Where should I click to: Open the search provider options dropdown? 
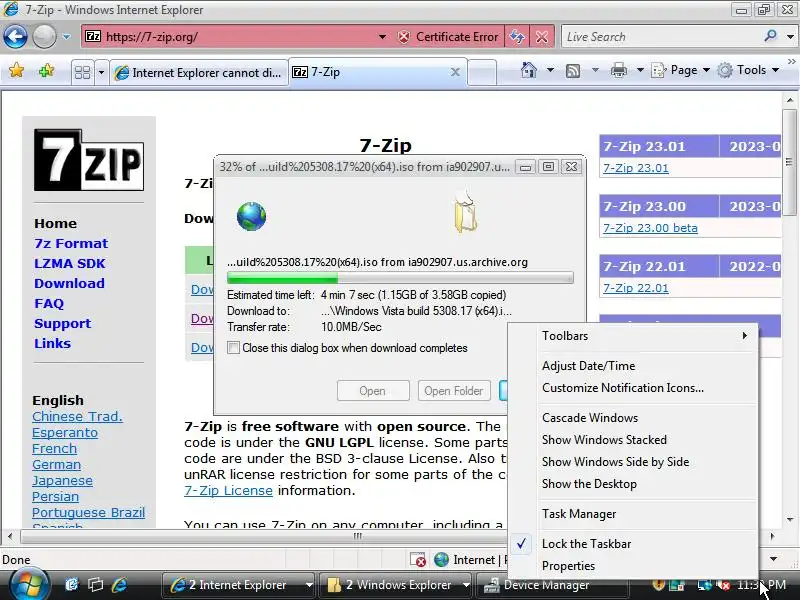click(790, 37)
